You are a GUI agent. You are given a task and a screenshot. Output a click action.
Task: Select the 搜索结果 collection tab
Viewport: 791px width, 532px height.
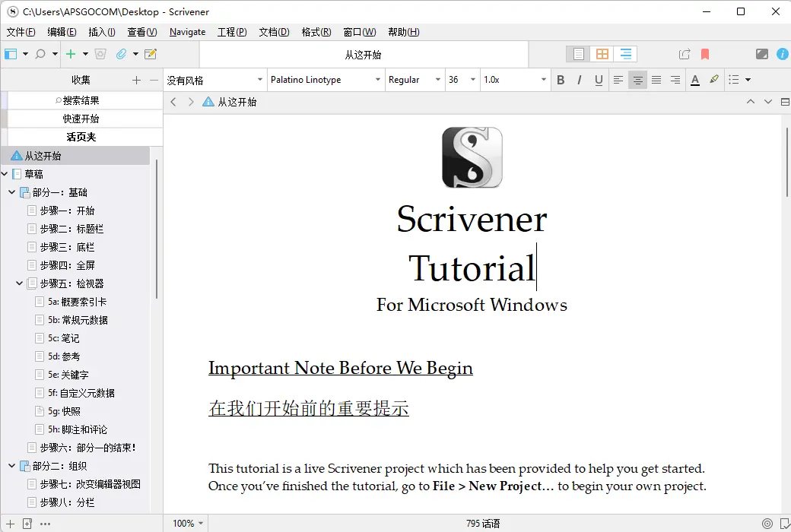pyautogui.click(x=81, y=100)
